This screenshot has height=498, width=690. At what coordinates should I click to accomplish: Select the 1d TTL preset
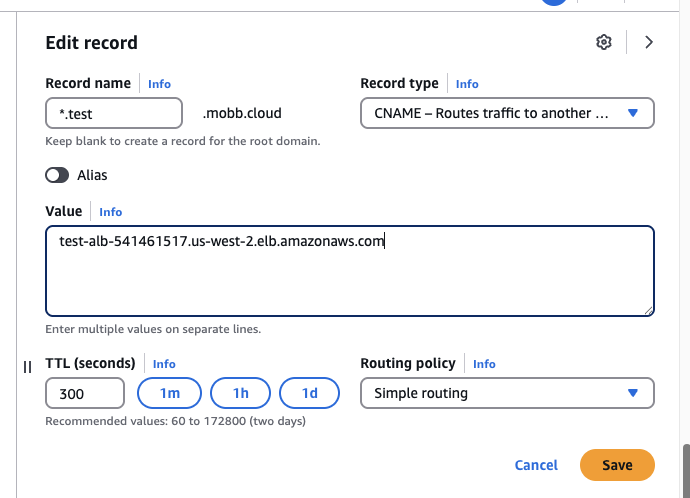pyautogui.click(x=310, y=393)
